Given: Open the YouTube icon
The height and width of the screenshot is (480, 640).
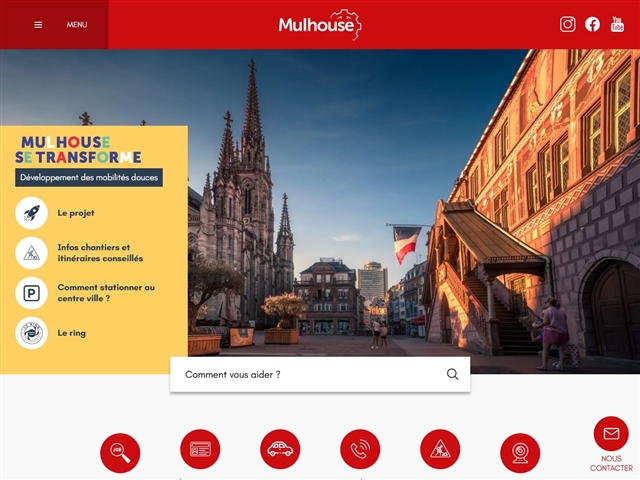Looking at the screenshot, I should click(617, 24).
